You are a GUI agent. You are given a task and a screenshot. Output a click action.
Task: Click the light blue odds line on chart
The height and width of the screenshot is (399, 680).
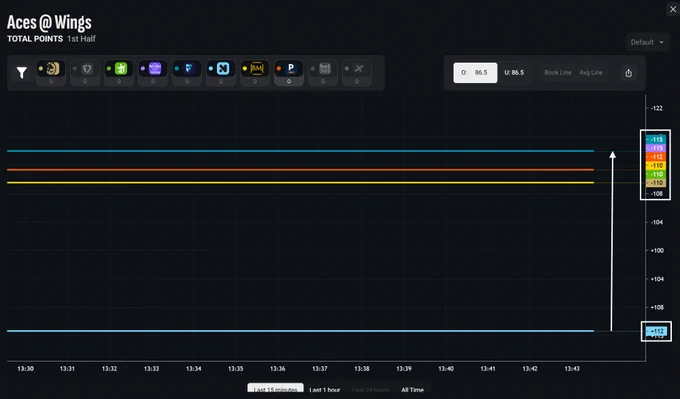301,331
